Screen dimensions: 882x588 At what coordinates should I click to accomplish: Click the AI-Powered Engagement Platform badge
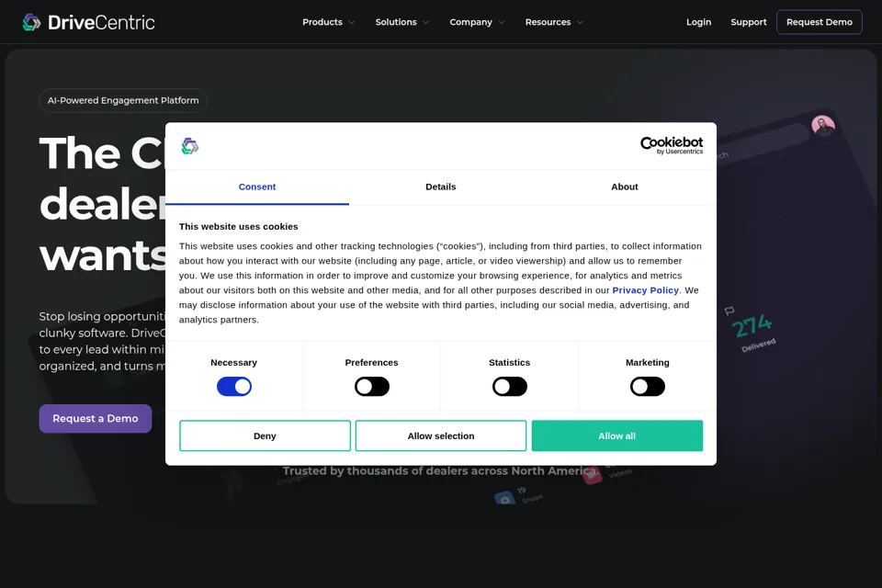pyautogui.click(x=123, y=101)
